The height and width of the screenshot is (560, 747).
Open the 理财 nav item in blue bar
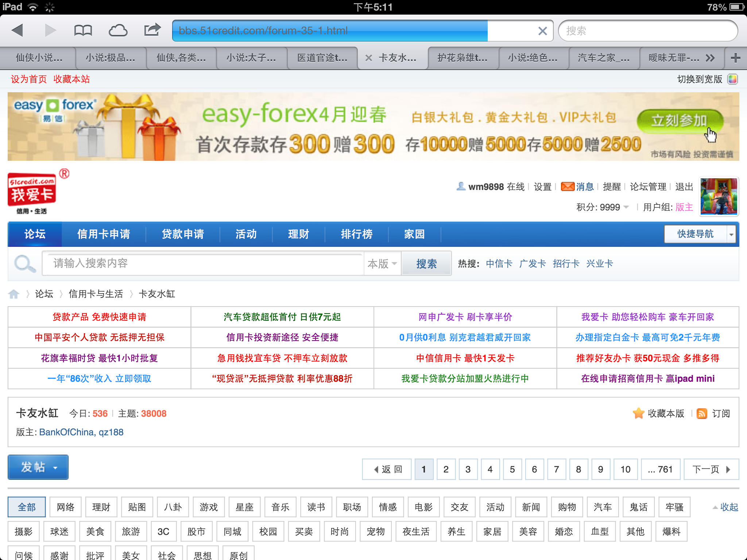[x=298, y=234]
